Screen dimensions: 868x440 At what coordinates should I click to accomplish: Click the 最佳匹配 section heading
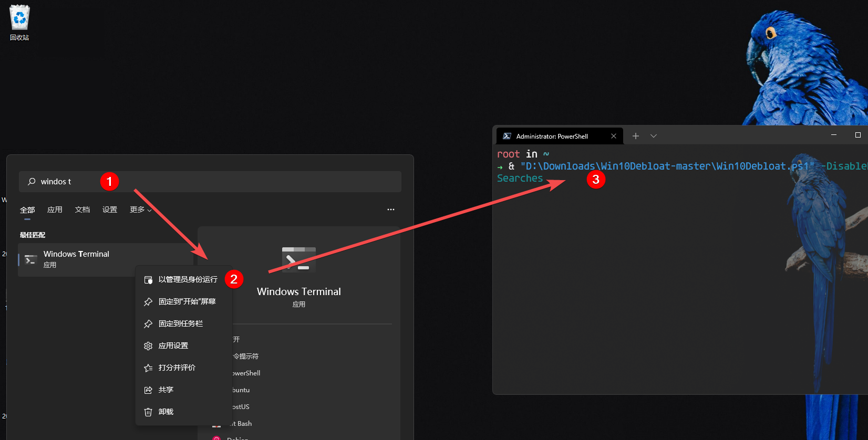coord(33,235)
